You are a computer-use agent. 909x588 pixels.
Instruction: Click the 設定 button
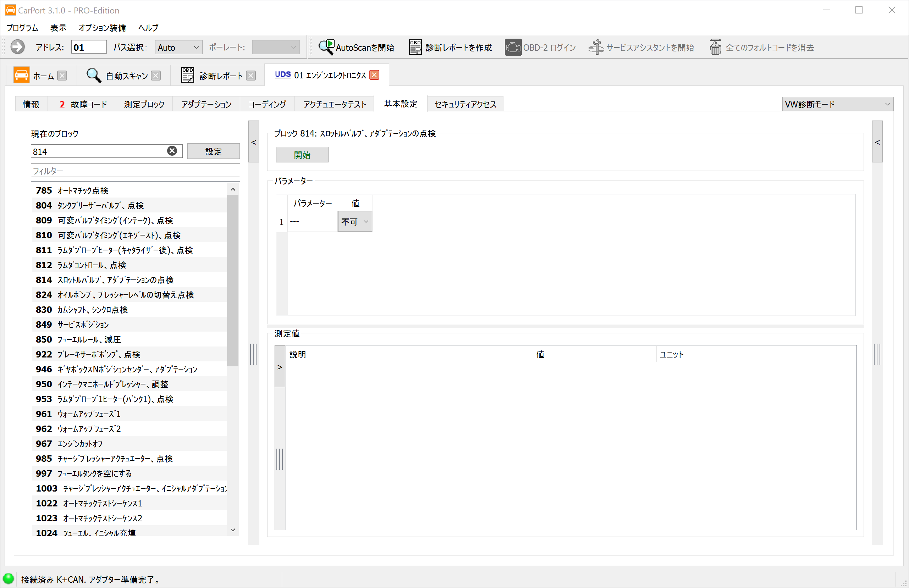[213, 151]
